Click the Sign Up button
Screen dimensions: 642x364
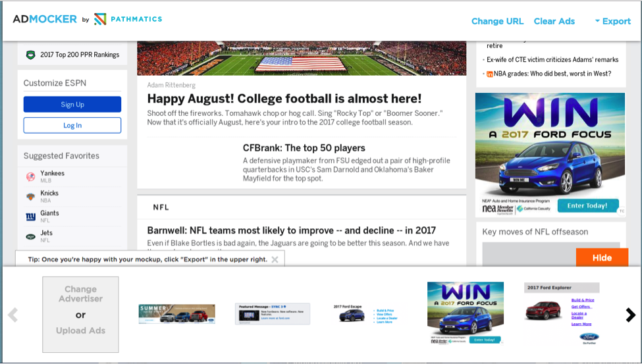click(x=72, y=105)
